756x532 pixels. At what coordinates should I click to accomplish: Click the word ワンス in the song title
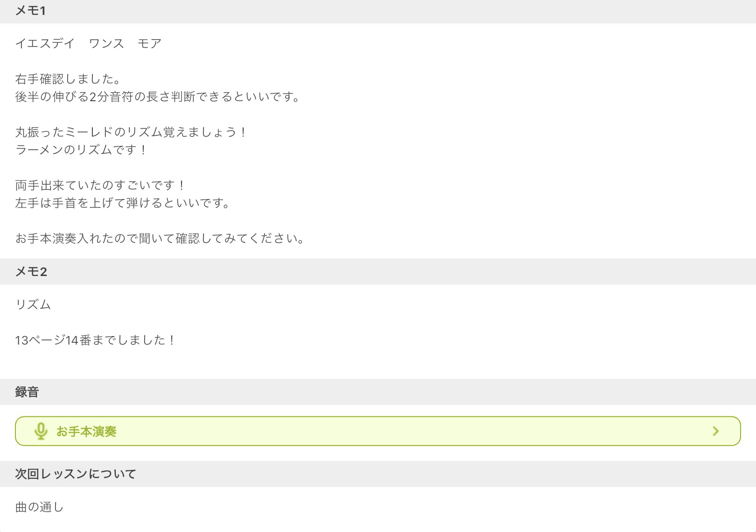(x=106, y=43)
